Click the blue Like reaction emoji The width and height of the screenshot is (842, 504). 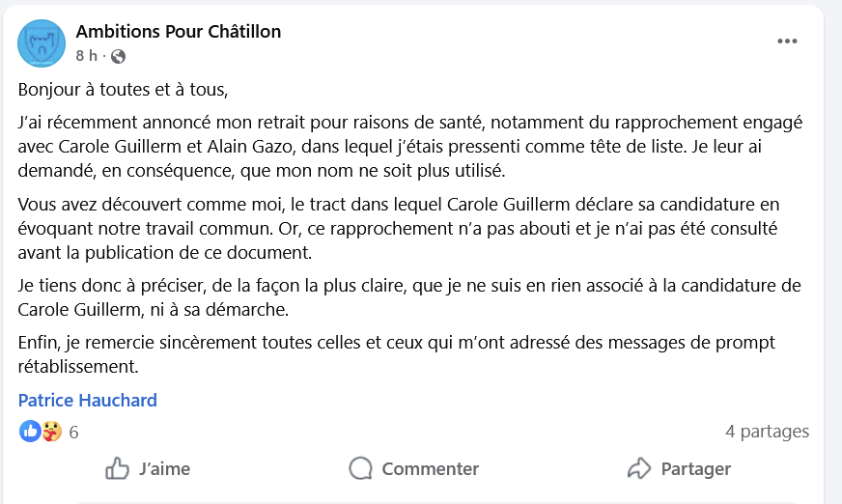(x=31, y=432)
